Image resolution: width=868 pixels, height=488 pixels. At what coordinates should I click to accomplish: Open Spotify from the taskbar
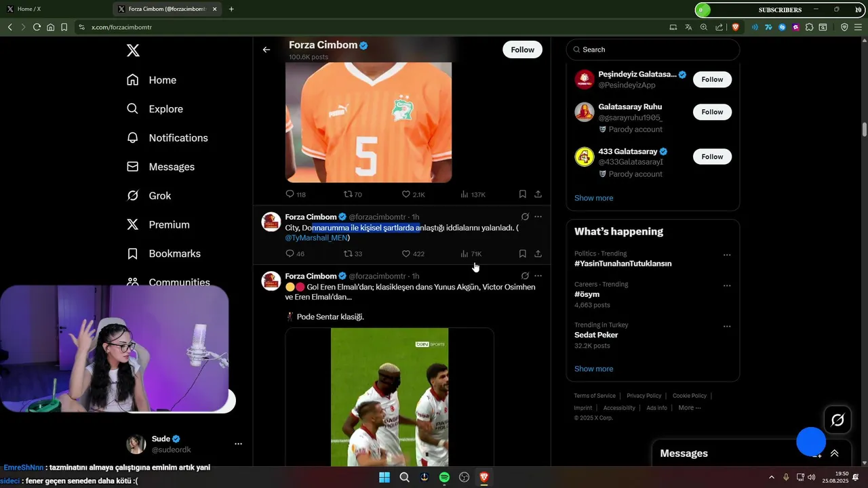[x=444, y=477]
